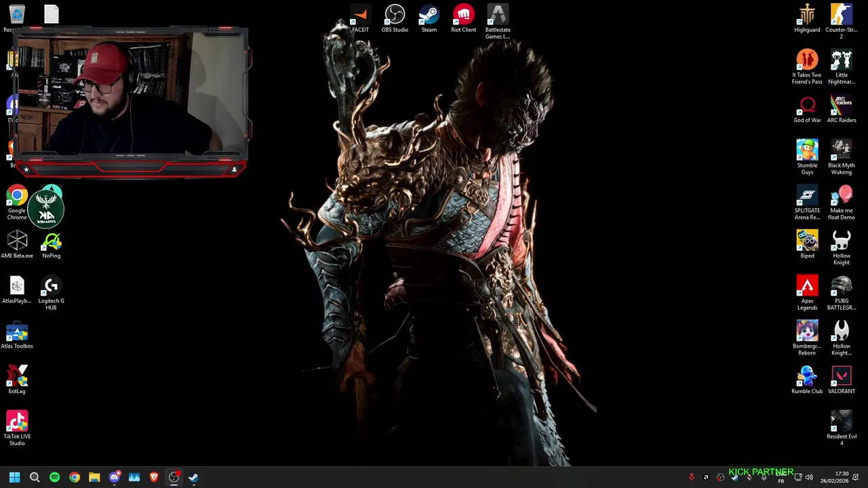Select the Apex Legends shortcut
The height and width of the screenshot is (488, 868).
pyautogui.click(x=807, y=292)
